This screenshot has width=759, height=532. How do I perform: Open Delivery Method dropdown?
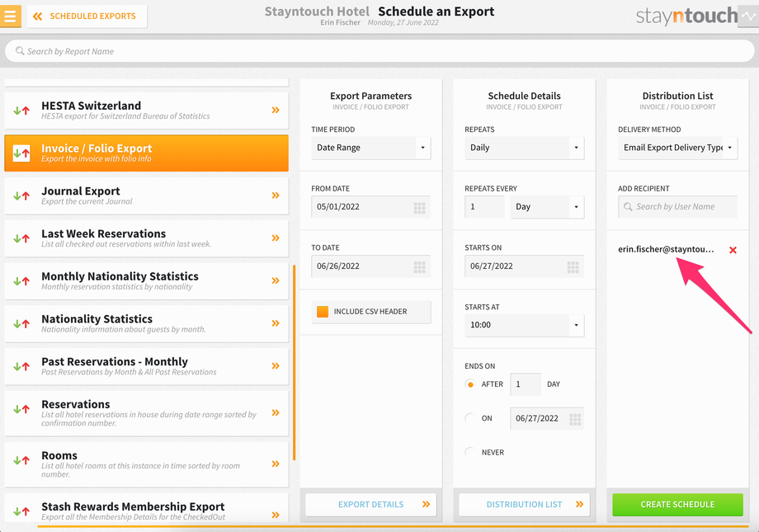pyautogui.click(x=677, y=148)
